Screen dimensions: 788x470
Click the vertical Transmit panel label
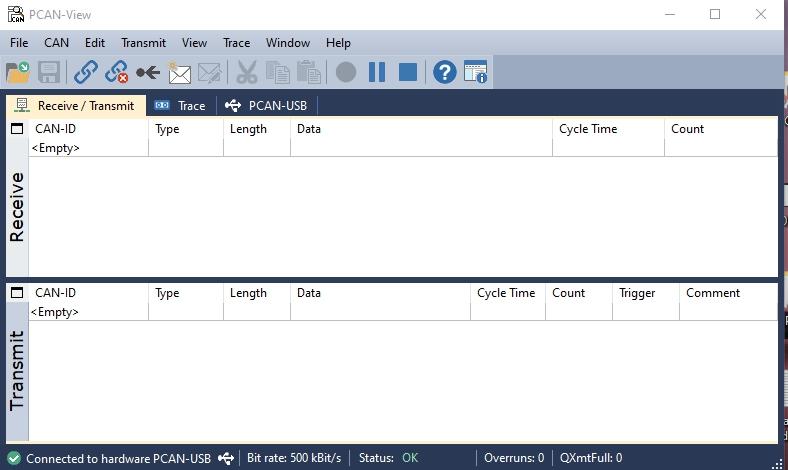point(17,371)
